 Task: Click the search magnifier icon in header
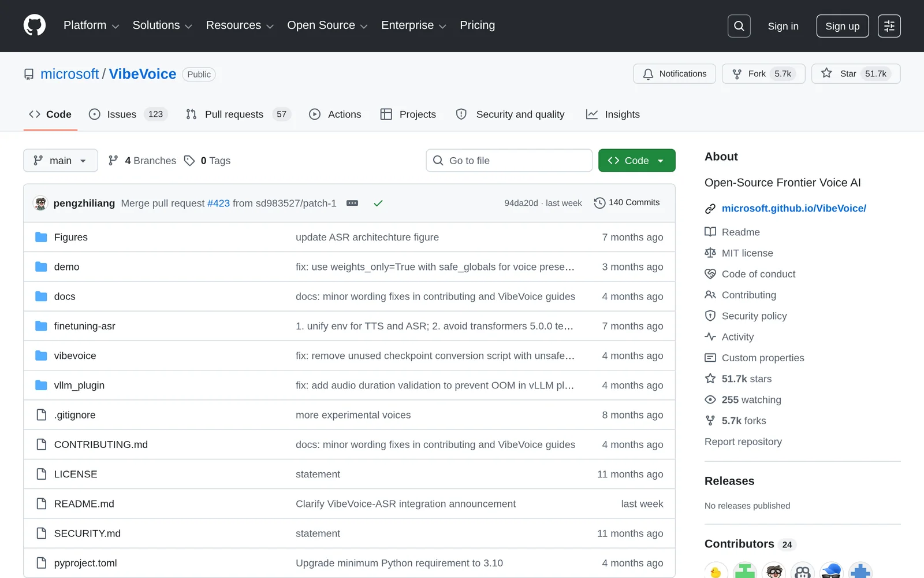(739, 26)
